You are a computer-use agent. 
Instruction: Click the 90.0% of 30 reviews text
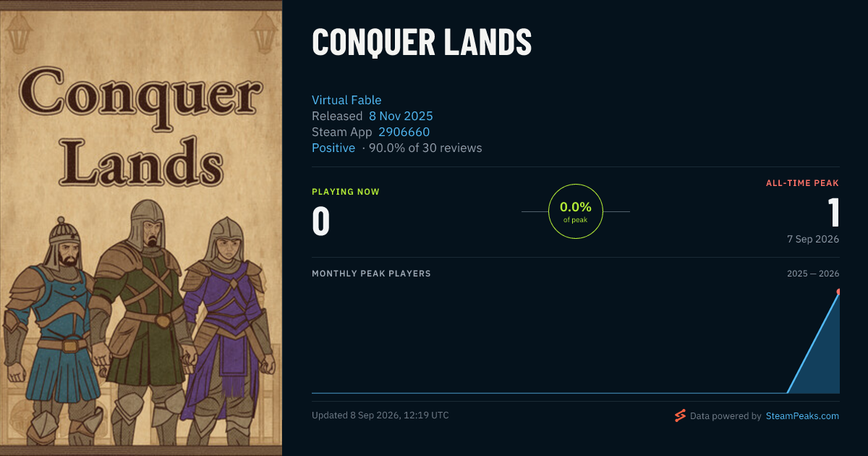(425, 148)
